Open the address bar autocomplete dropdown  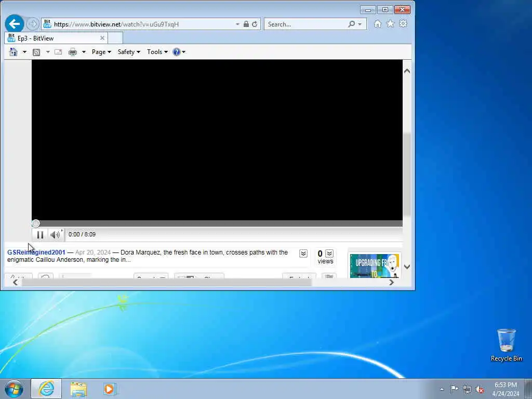point(237,24)
